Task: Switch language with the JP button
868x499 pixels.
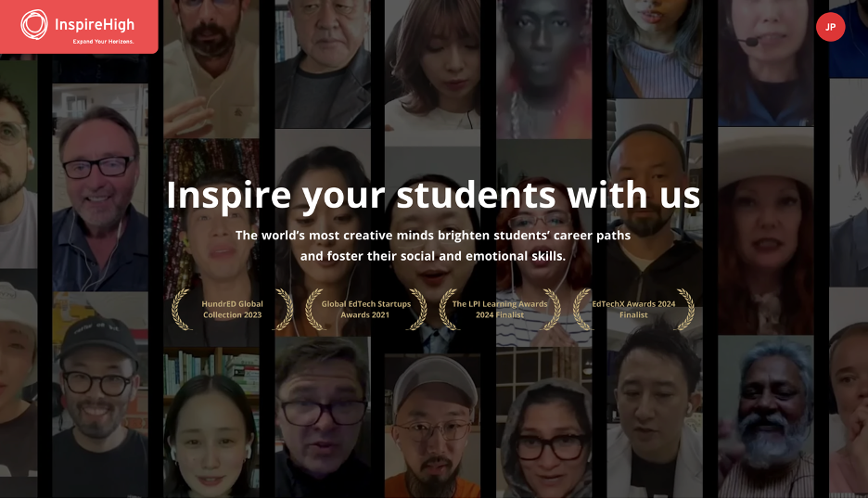Action: click(x=830, y=27)
